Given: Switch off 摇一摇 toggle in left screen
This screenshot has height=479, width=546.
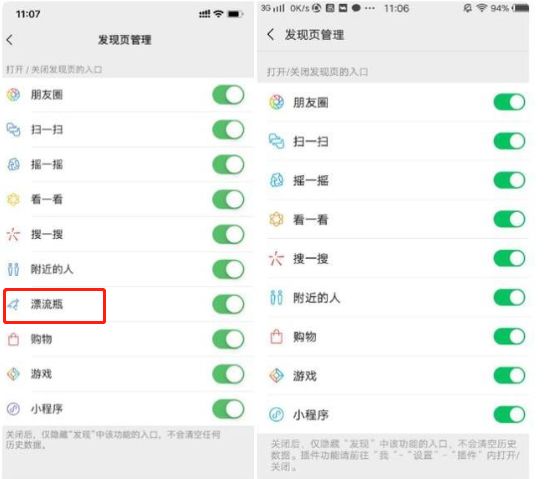Looking at the screenshot, I should 228,165.
